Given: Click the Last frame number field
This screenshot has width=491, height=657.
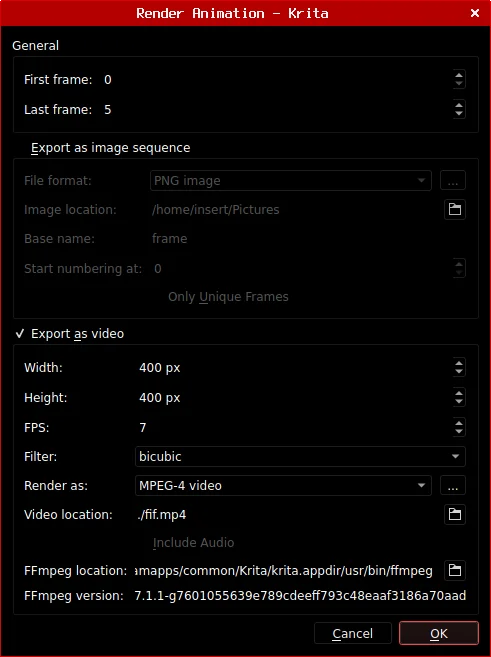Looking at the screenshot, I should pos(277,110).
